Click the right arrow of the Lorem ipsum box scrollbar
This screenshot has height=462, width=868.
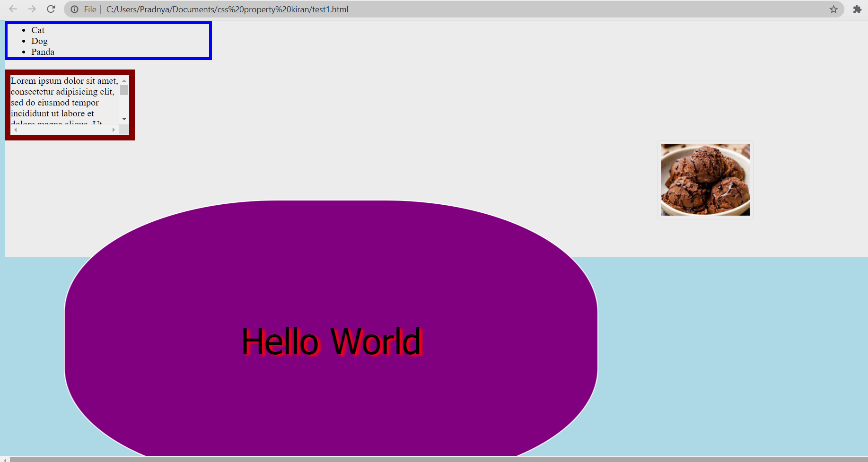114,130
